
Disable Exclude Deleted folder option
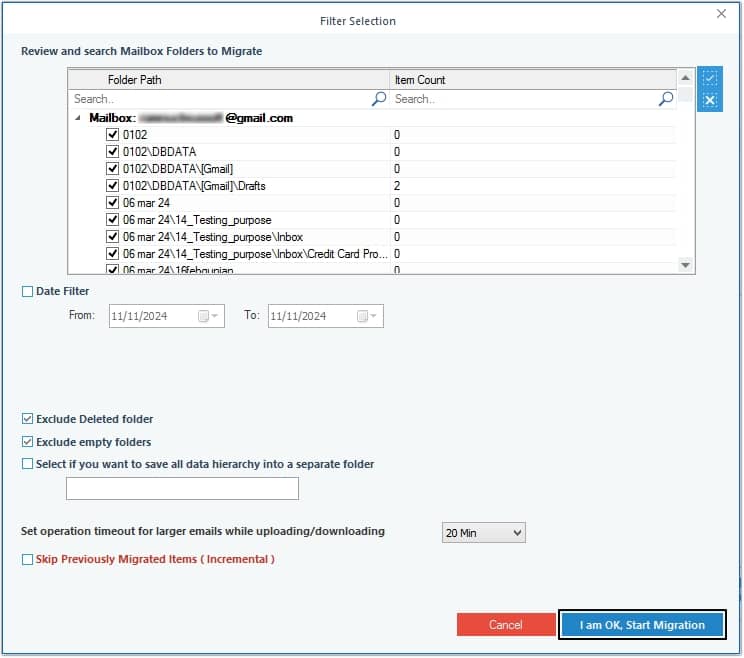pyautogui.click(x=28, y=419)
